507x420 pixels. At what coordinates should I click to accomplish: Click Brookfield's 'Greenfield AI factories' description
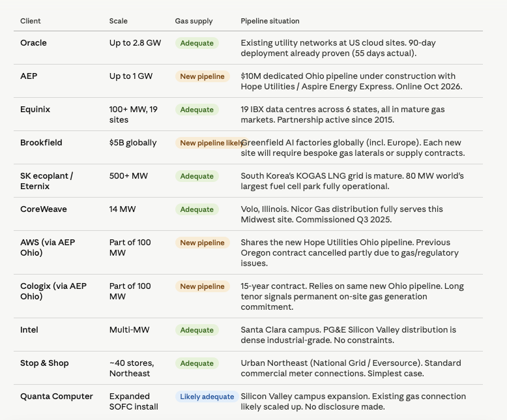point(353,148)
